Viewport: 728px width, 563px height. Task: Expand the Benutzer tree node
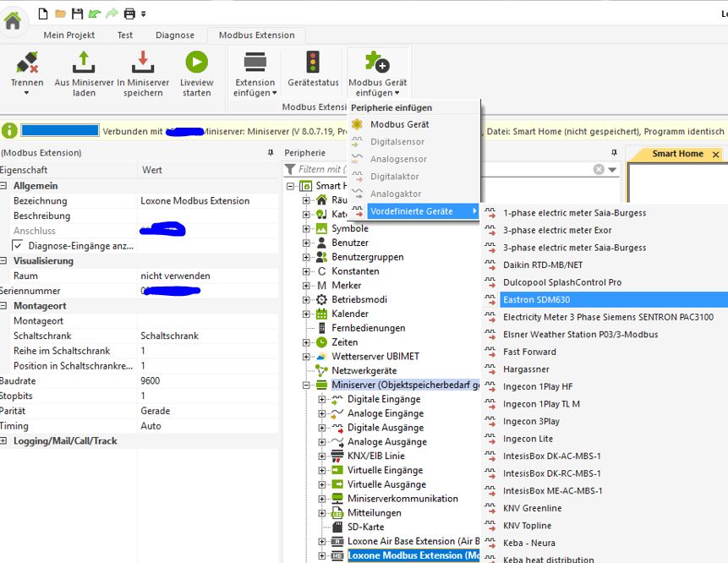point(305,243)
